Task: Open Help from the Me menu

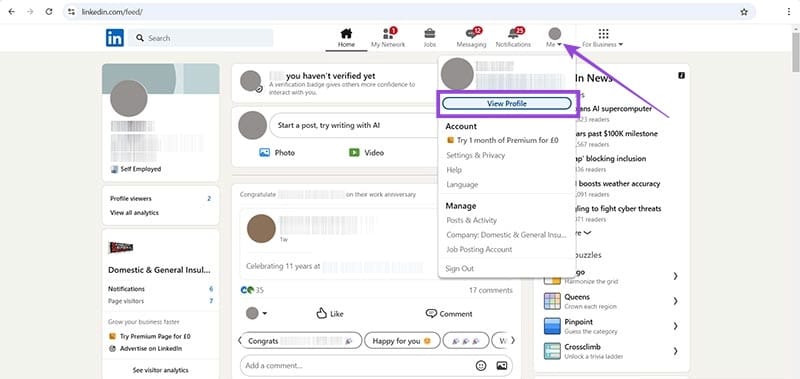Action: tap(454, 170)
